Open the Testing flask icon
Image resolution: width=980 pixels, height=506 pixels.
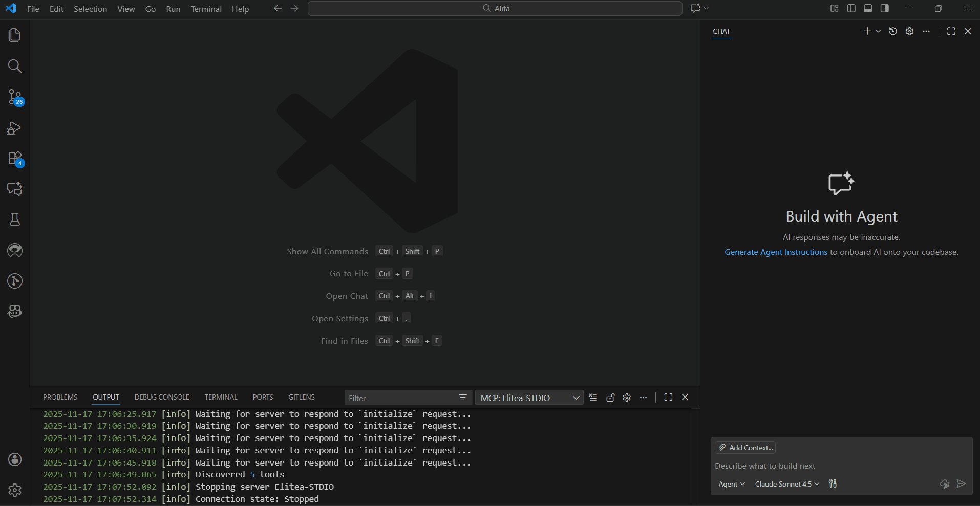point(15,220)
